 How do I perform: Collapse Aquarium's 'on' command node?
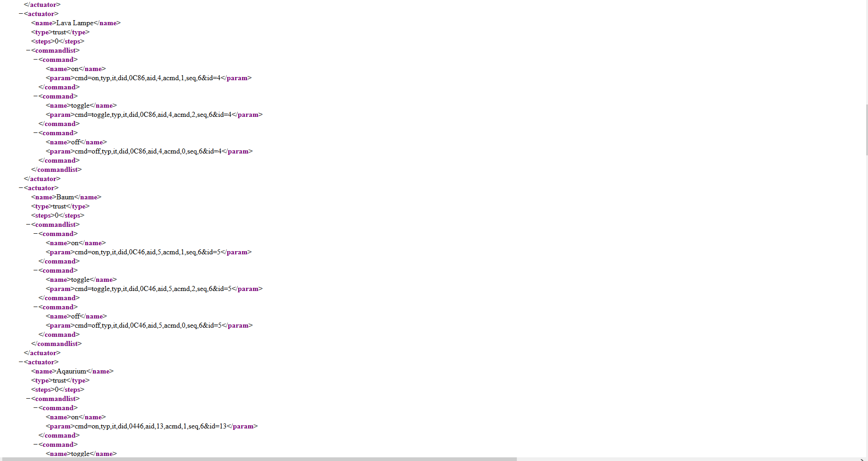(36, 408)
